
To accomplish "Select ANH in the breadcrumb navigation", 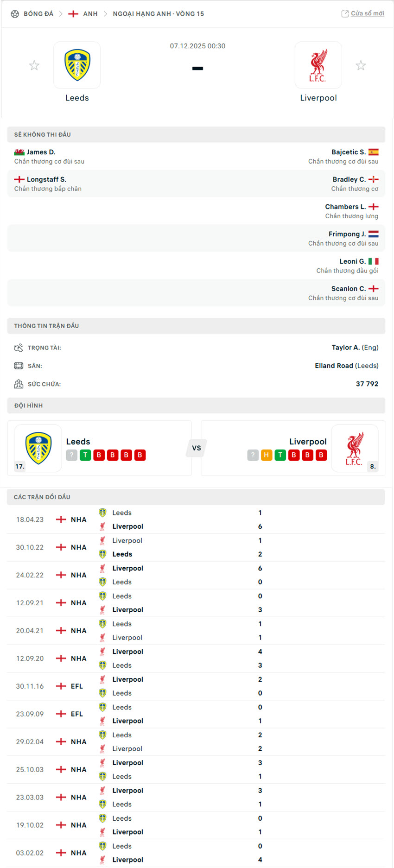I will pos(90,13).
